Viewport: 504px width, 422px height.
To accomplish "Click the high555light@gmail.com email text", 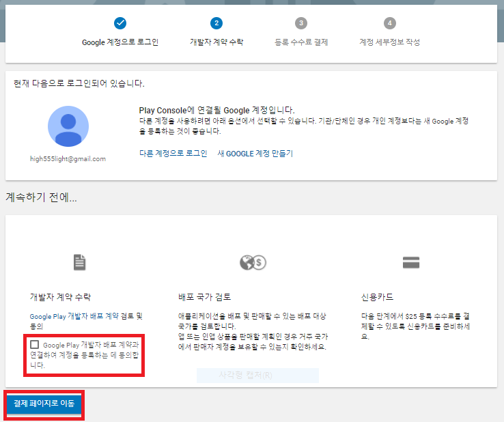I will pyautogui.click(x=68, y=159).
